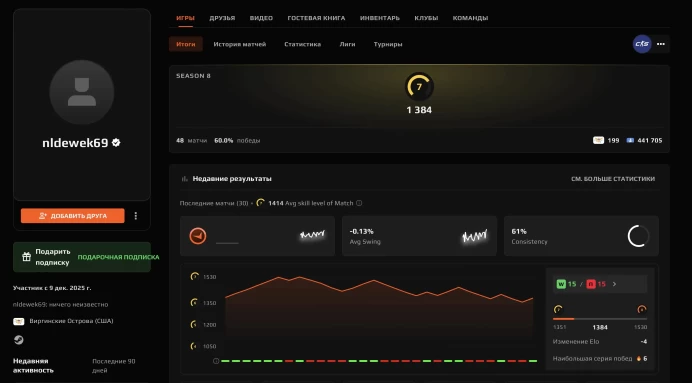Click the level badge beside 1414 average
The height and width of the screenshot is (383, 692).
tap(261, 203)
